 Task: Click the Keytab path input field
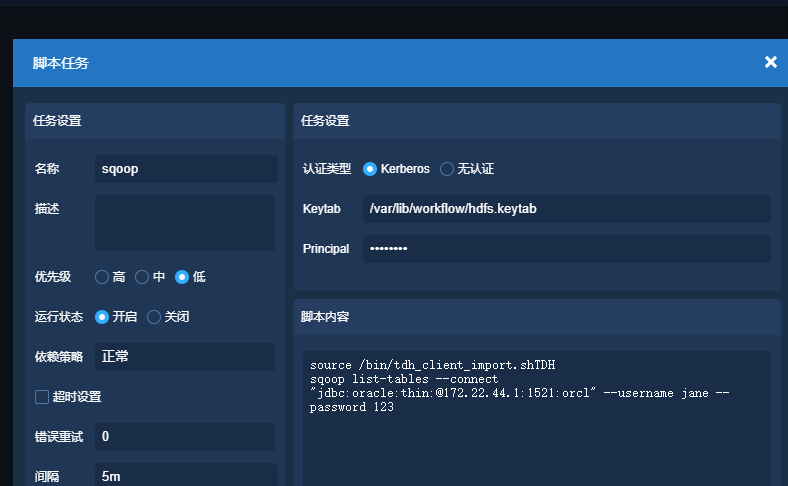pos(566,209)
